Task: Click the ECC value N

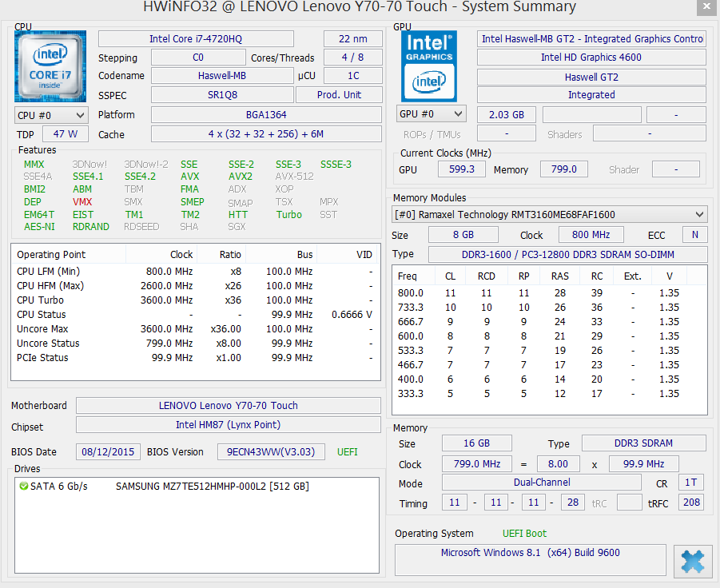Action: [694, 235]
